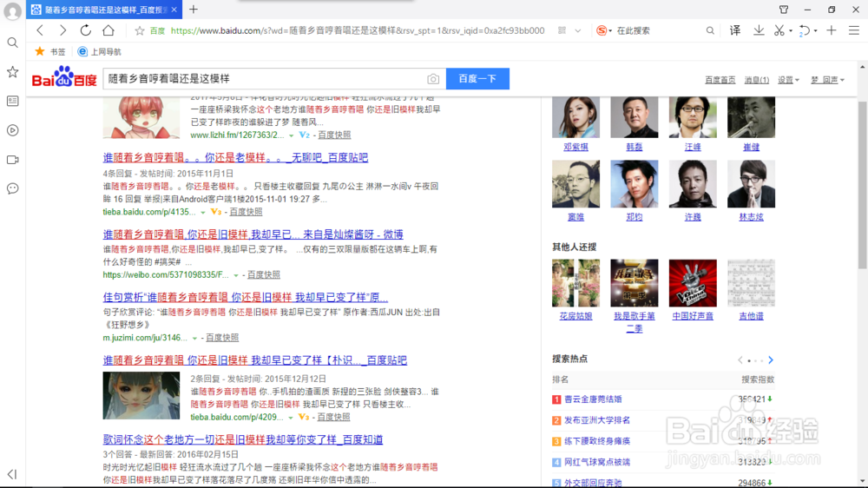Image resolution: width=868 pixels, height=488 pixels.
Task: Click the translate icon in the toolbar
Action: [735, 30]
